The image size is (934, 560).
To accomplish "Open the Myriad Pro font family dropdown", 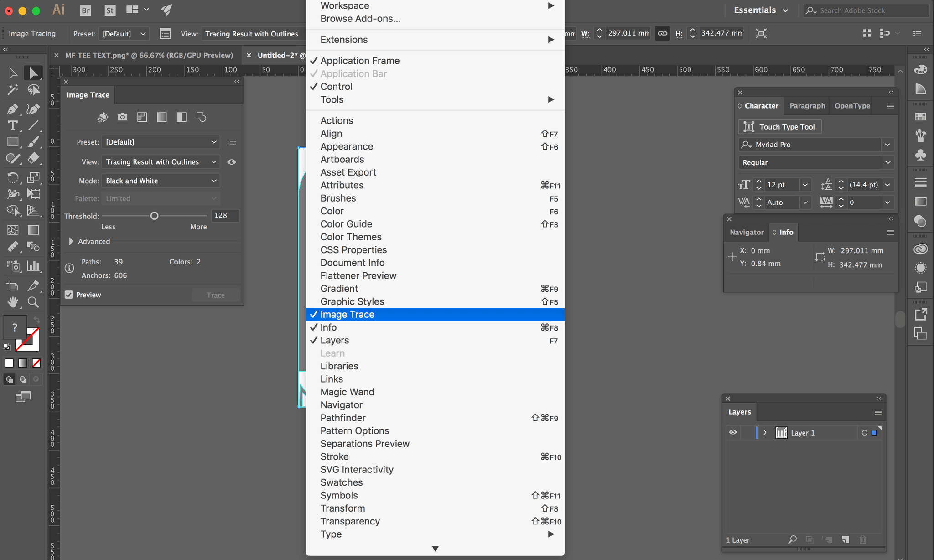I will pos(887,145).
